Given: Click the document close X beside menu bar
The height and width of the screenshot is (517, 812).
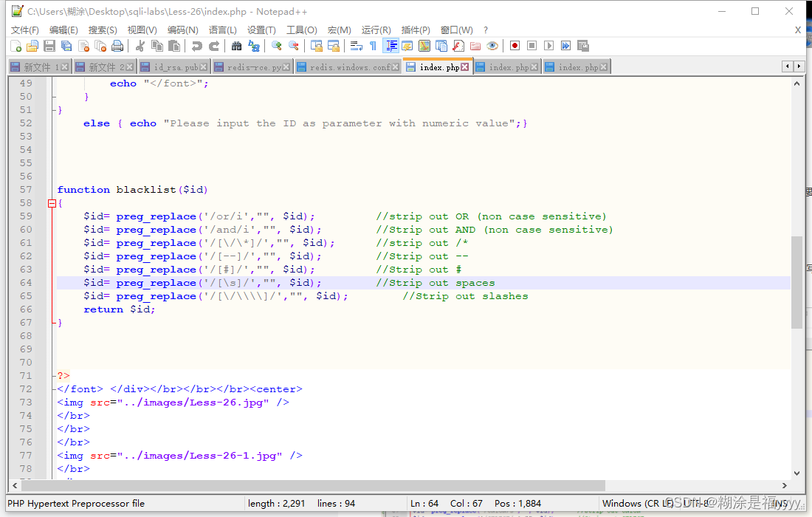Looking at the screenshot, I should click(x=798, y=30).
